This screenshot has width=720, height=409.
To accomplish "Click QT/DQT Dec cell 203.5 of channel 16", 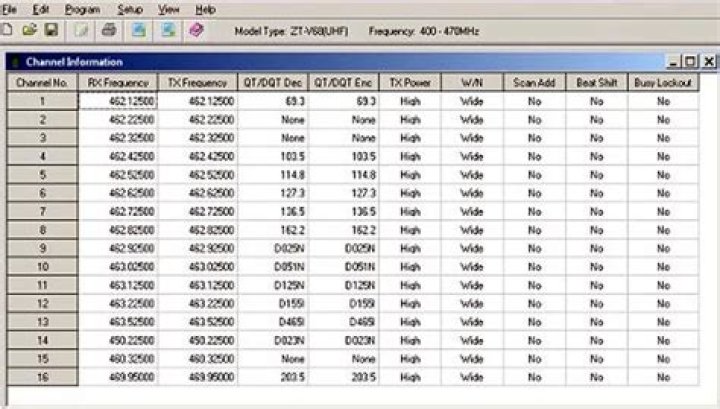I will coord(273,377).
